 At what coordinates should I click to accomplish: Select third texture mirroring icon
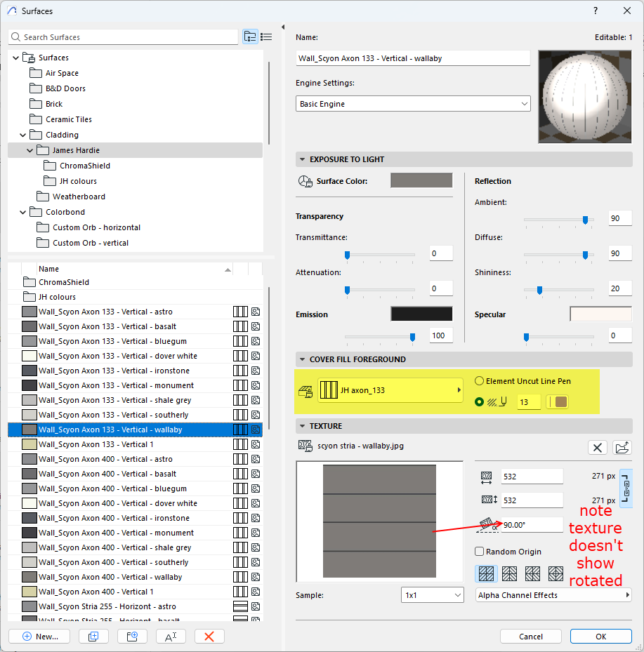532,574
